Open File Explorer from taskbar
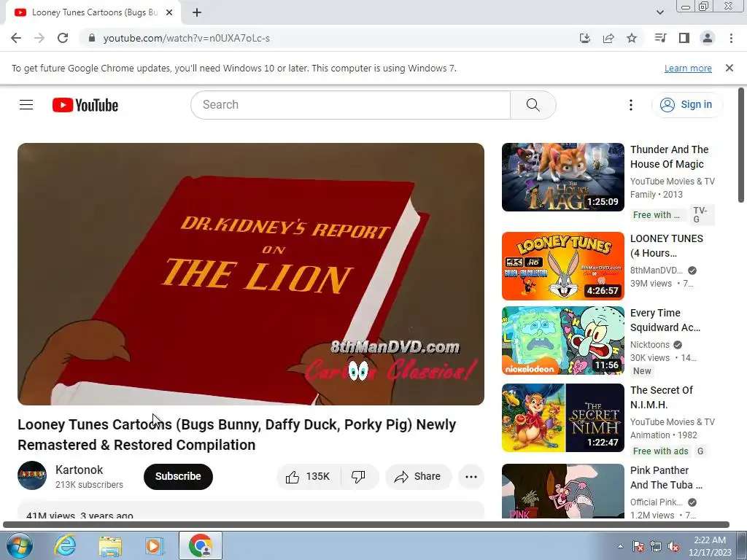747x560 pixels. pos(110,545)
